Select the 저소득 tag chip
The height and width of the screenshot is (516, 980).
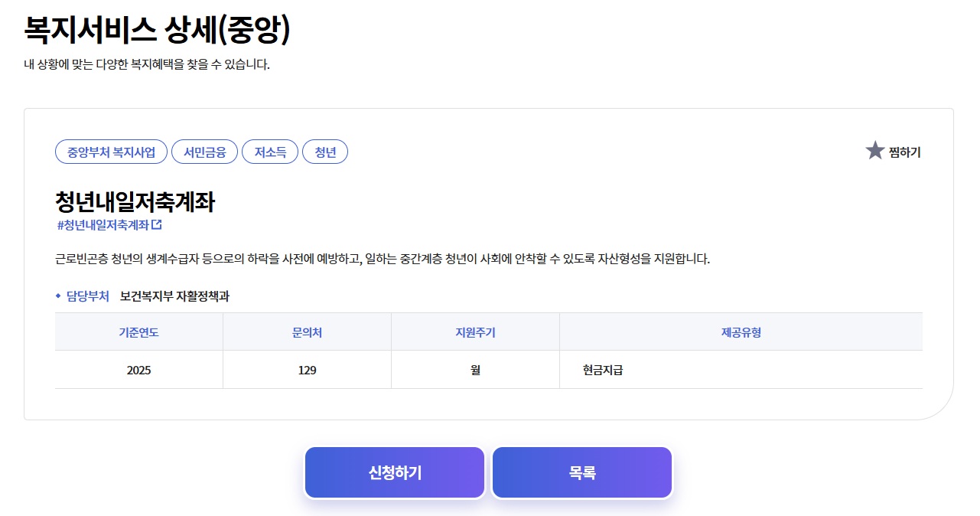(269, 151)
